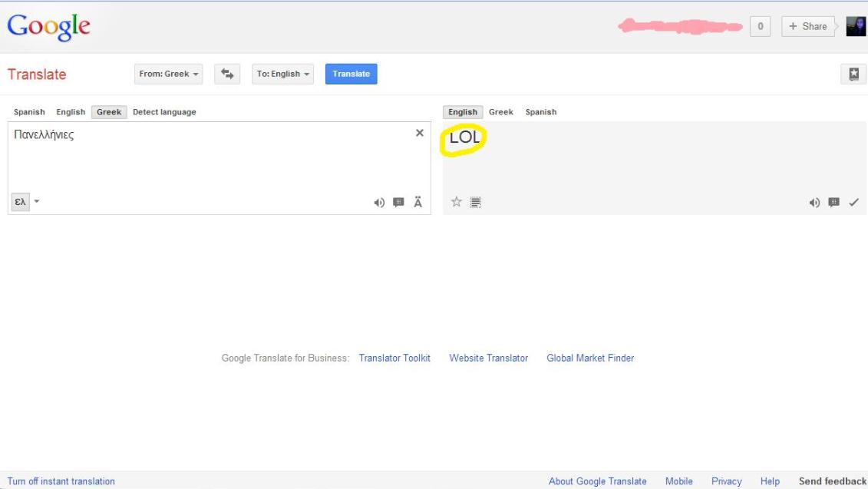Open the Website Translator link
Screen dimensions: 868x489
coord(489,358)
